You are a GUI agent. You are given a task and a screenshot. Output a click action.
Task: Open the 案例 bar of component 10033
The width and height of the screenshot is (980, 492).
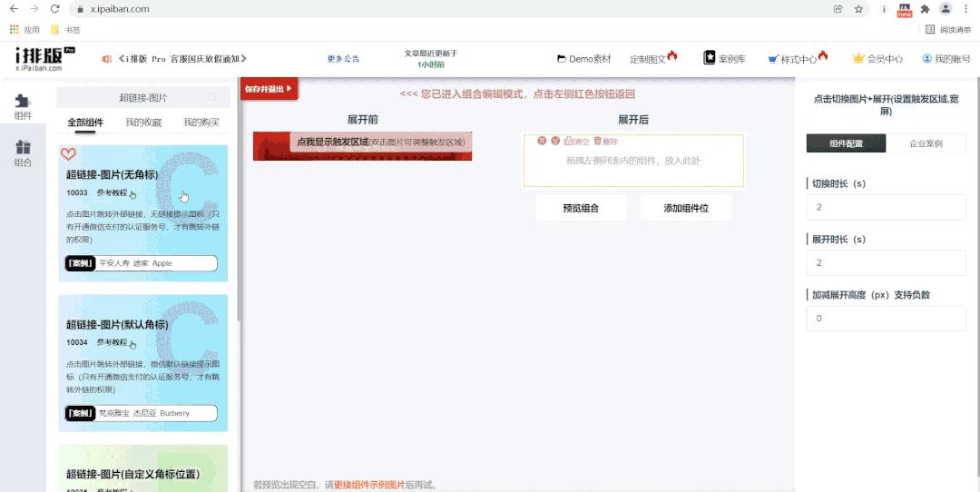point(142,263)
